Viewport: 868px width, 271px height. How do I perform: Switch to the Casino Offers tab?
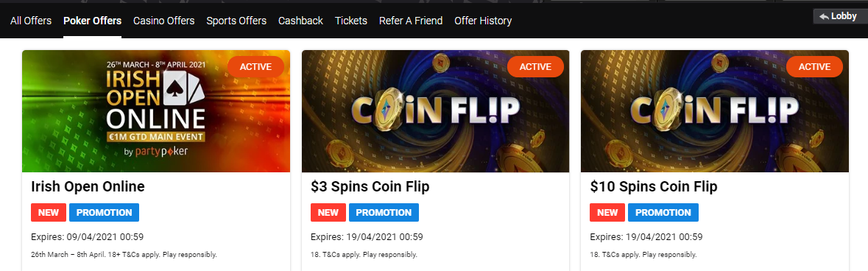coord(164,21)
